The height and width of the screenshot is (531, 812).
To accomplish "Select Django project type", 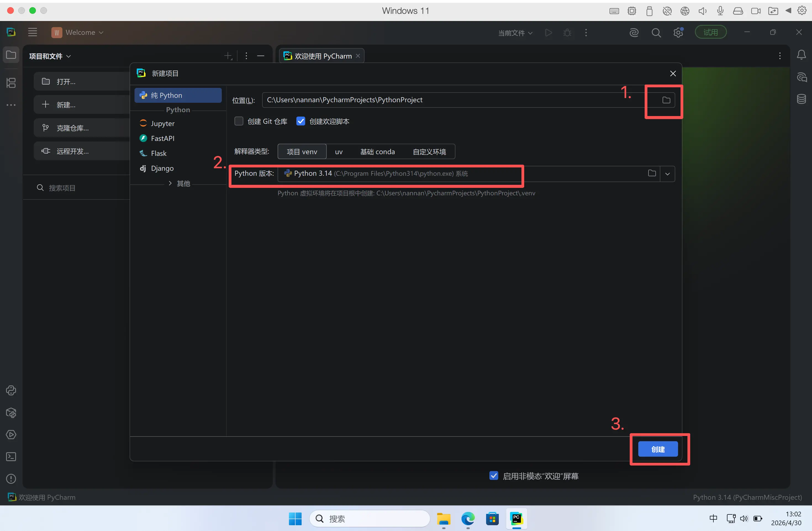I will [178, 168].
